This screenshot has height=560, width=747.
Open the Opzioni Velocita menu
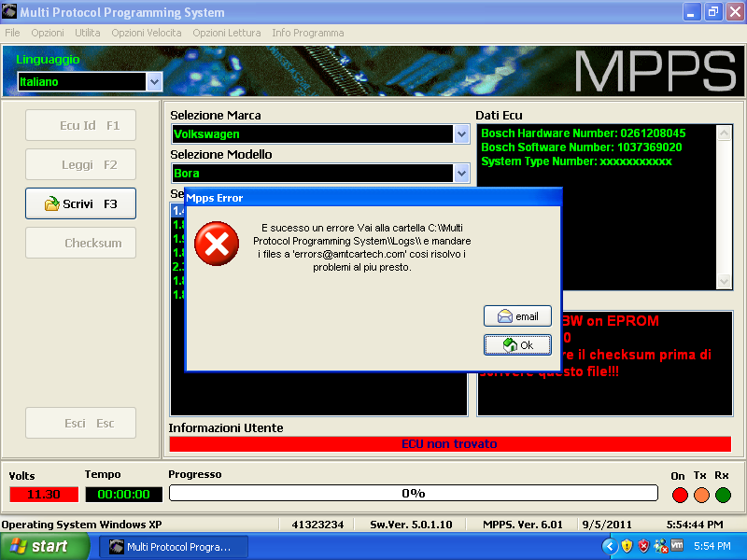point(147,33)
